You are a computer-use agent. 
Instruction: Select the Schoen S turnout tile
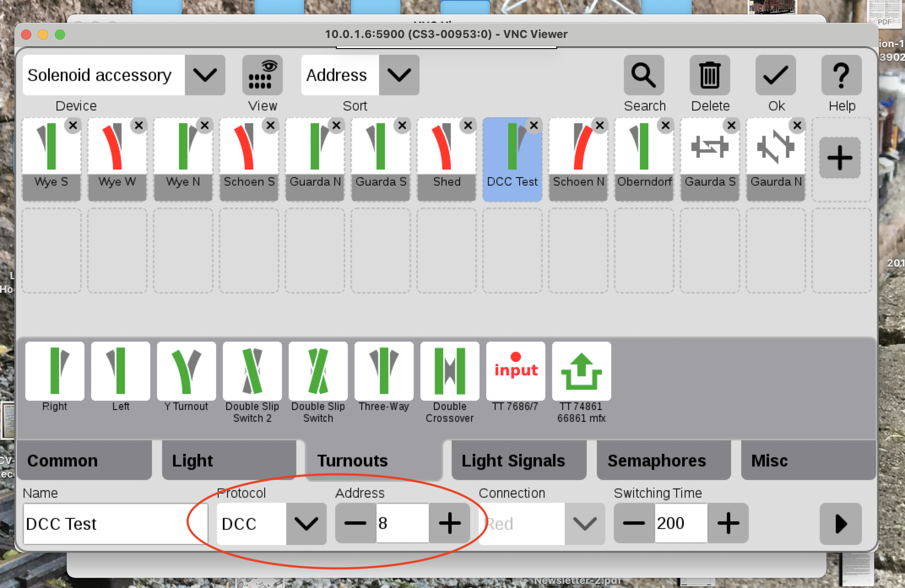pos(249,159)
